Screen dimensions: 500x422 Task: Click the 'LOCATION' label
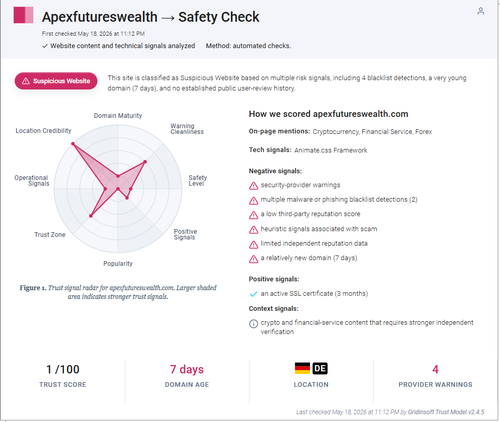click(x=311, y=385)
